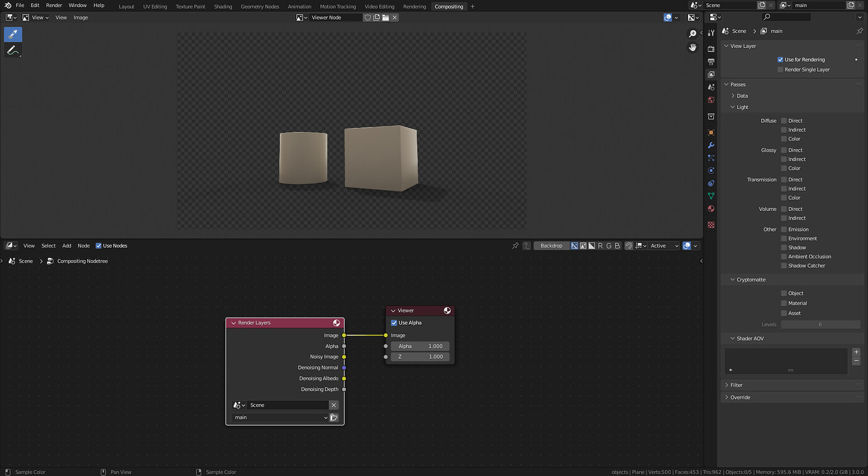Expand the Override panel
This screenshot has height=476, width=868.
tap(726, 397)
